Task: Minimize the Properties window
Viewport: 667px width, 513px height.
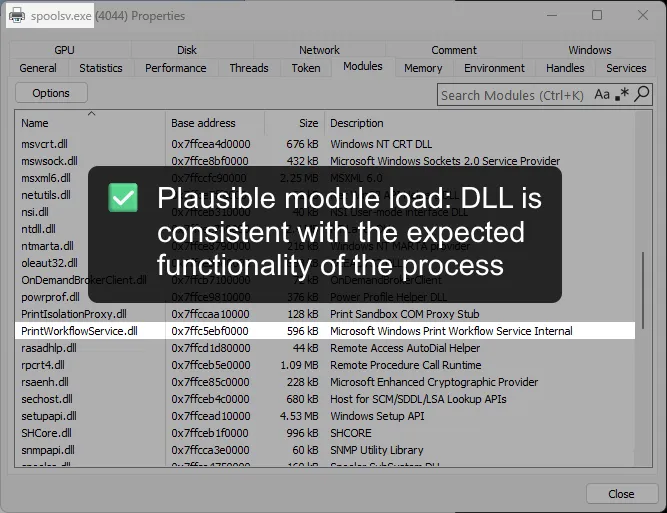Action: [x=552, y=15]
